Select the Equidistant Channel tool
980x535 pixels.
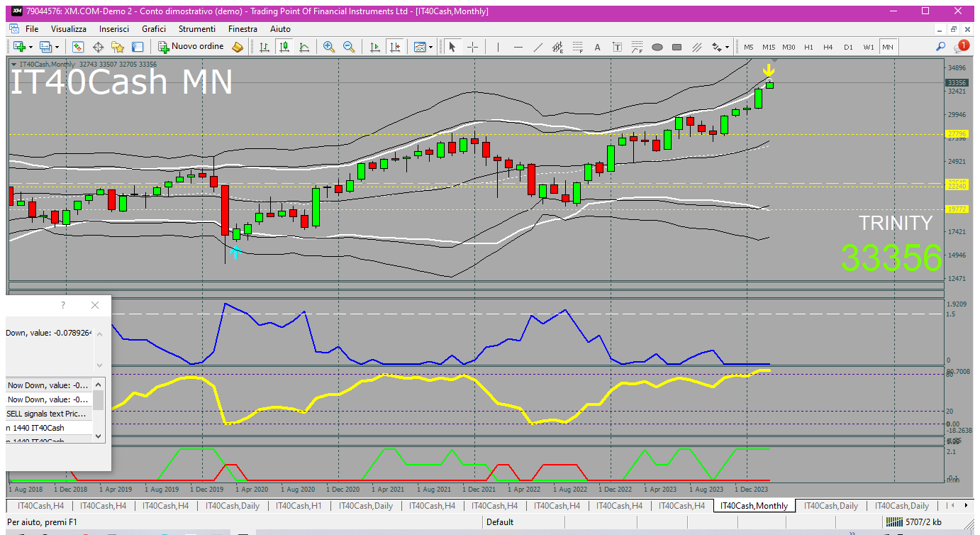[x=558, y=47]
